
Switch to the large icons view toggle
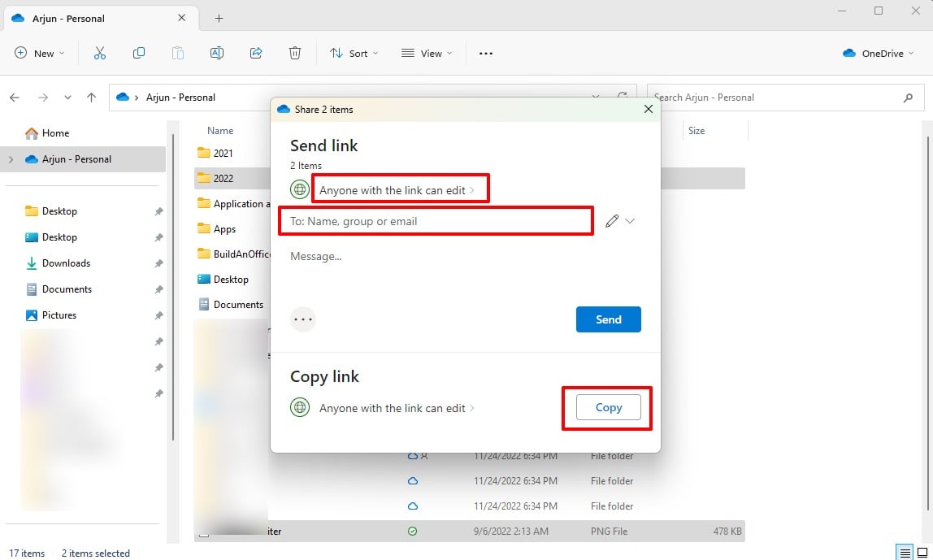point(922,553)
